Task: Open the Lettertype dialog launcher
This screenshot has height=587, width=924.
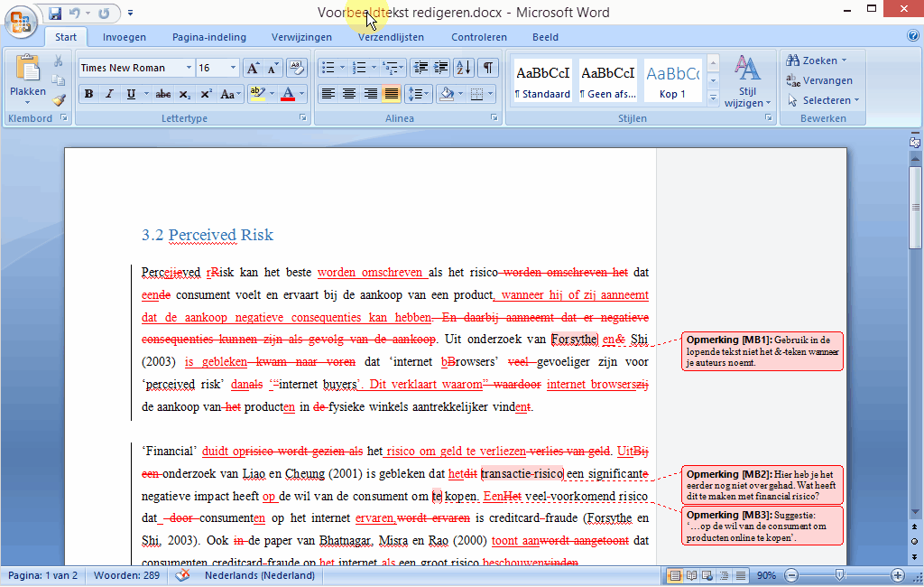Action: 303,118
